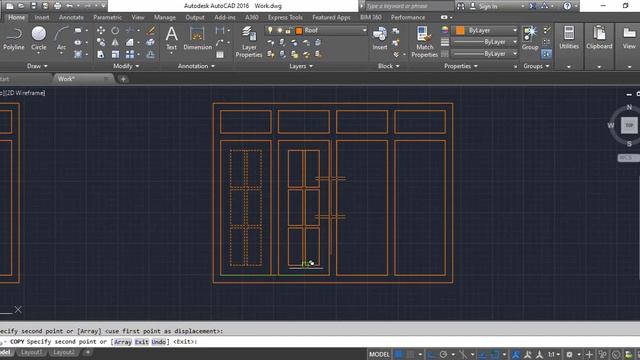Click the Undo arrow in quick access toolbar
Image resolution: width=640 pixels, height=360 pixels.
click(x=69, y=6)
